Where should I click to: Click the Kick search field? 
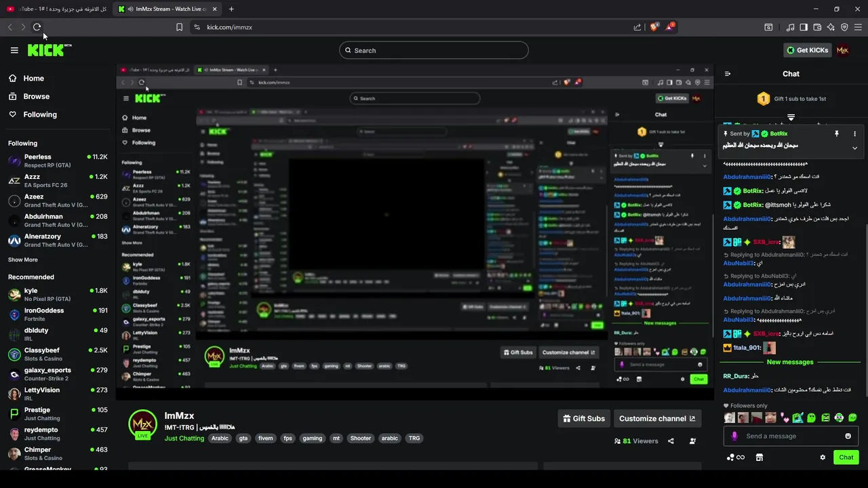434,50
